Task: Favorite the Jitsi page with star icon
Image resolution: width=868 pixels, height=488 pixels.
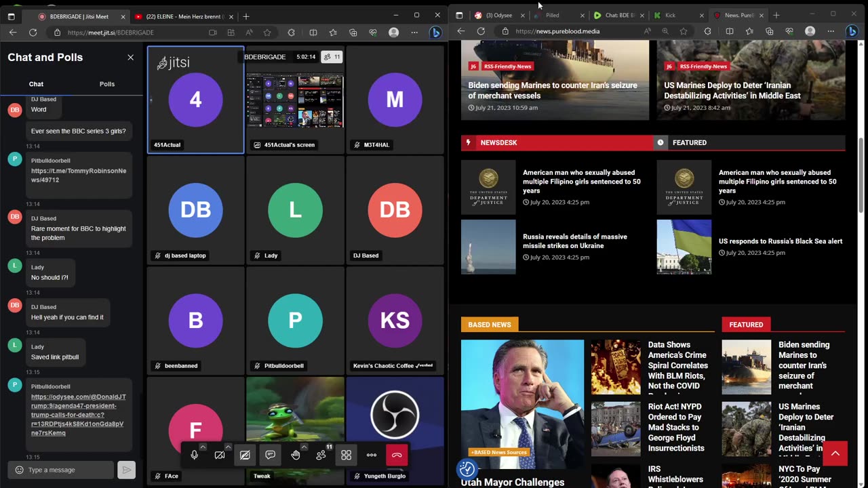Action: click(267, 32)
